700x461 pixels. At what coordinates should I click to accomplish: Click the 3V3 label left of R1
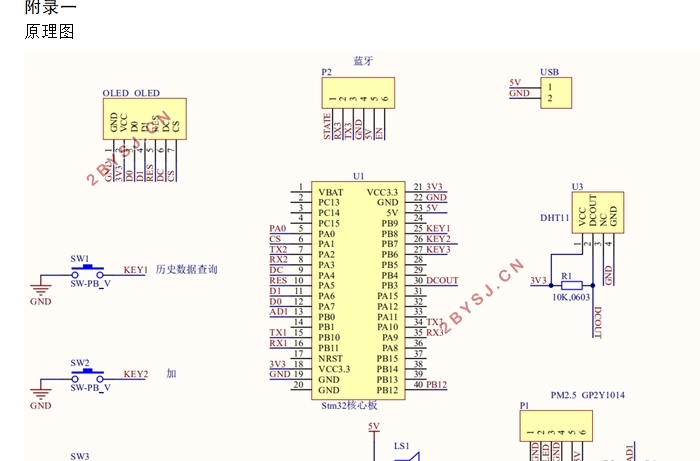click(538, 280)
